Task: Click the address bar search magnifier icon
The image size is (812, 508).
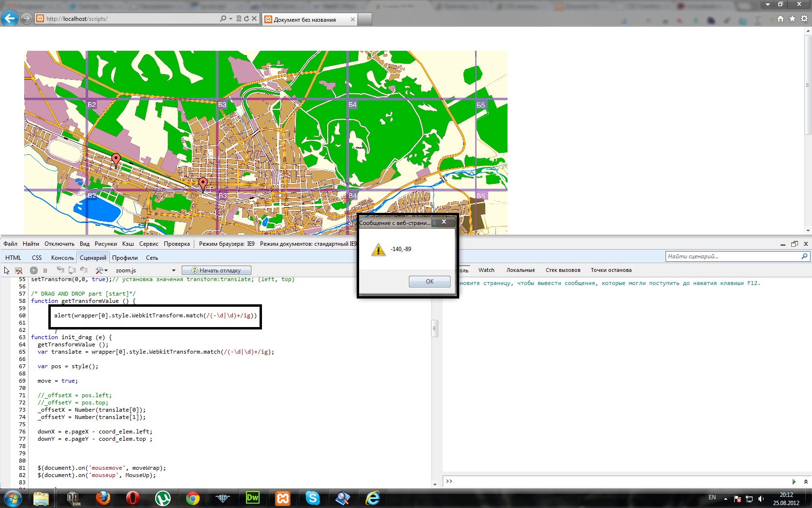Action: pyautogui.click(x=223, y=18)
